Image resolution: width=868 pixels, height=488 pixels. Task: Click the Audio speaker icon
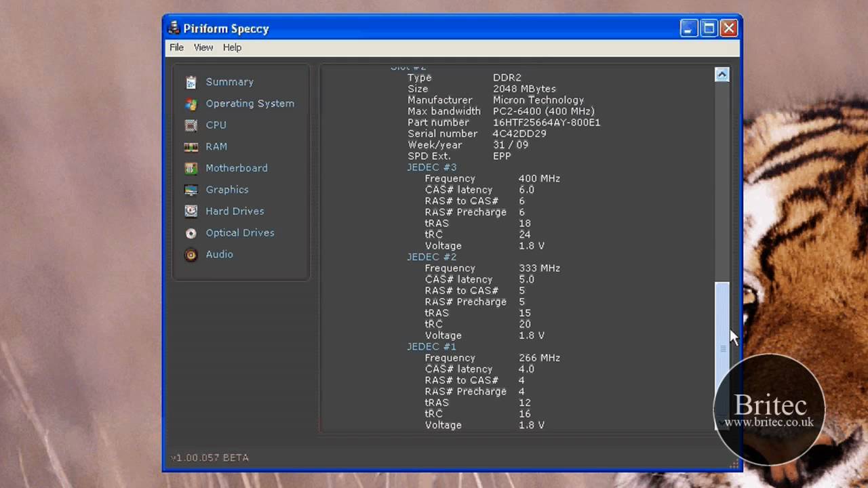(191, 255)
